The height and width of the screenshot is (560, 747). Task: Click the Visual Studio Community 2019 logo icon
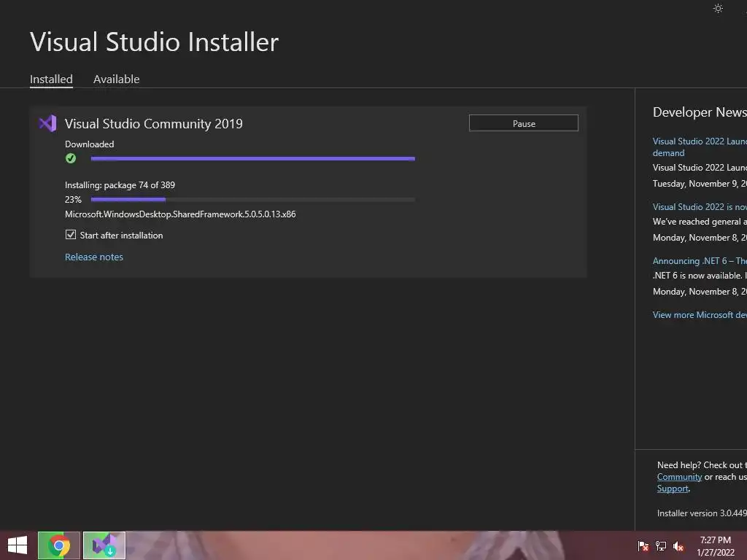coord(47,124)
